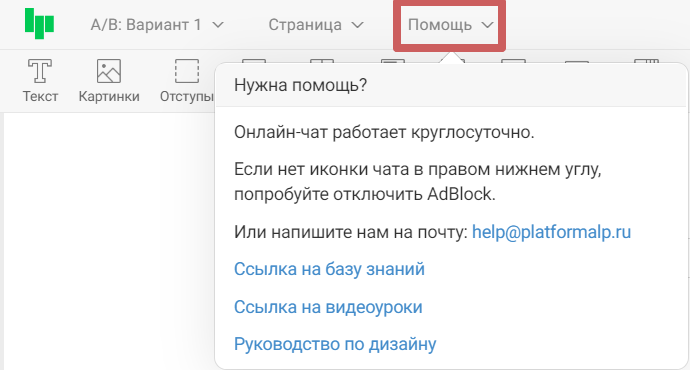Viewport: 690px width, 370px height.
Task: Open Руководство по дизайну link
Action: [335, 344]
